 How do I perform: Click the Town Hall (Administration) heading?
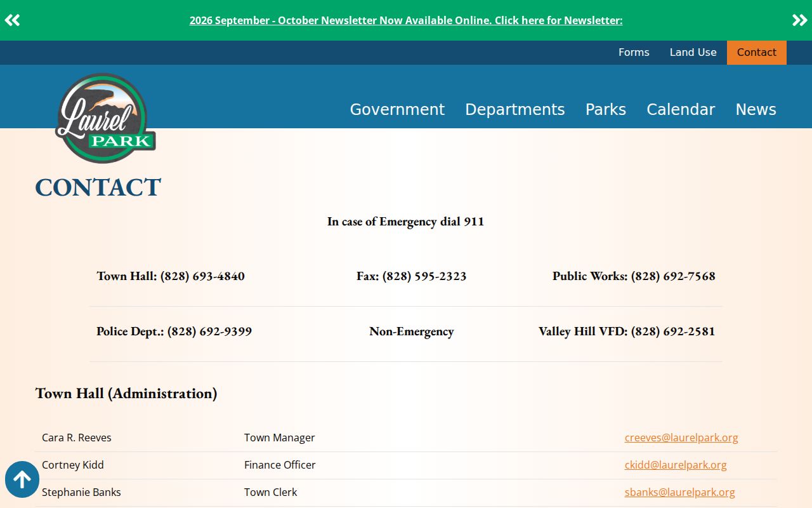(x=126, y=394)
